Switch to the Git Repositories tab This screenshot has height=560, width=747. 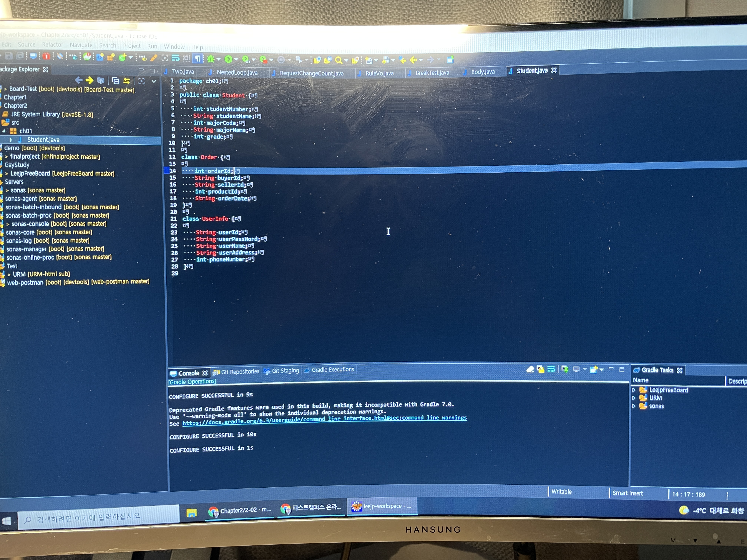(x=236, y=372)
